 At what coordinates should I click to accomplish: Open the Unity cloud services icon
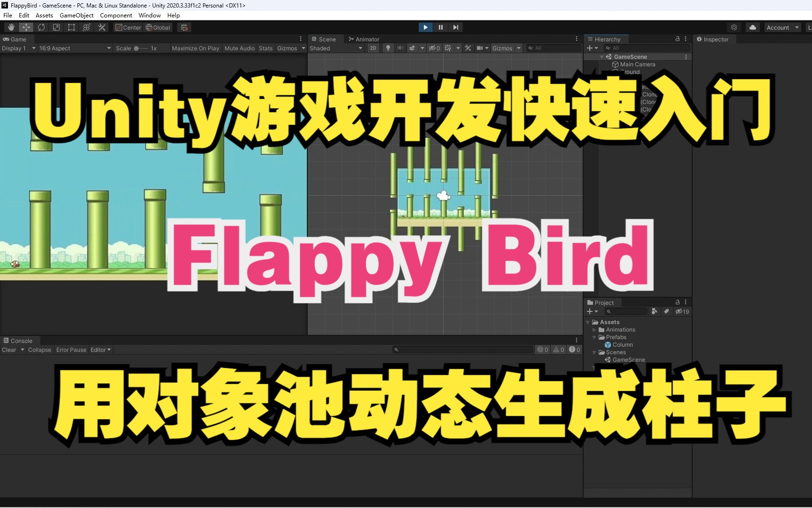click(x=753, y=27)
